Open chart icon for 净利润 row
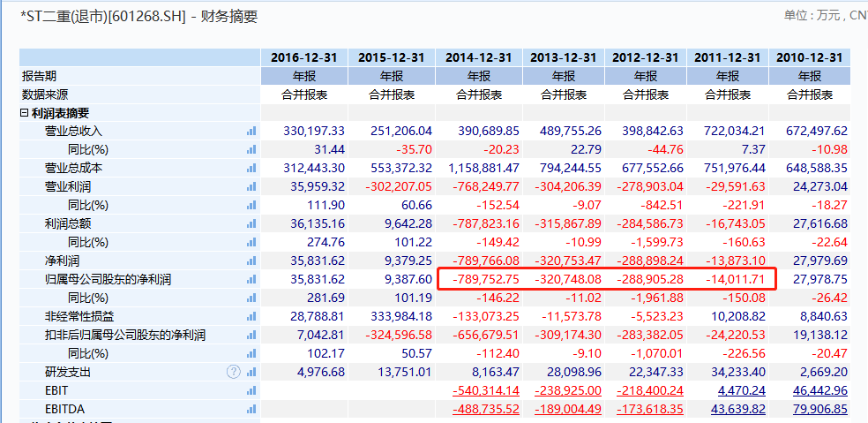Screen dimensions: 868x423 point(252,261)
